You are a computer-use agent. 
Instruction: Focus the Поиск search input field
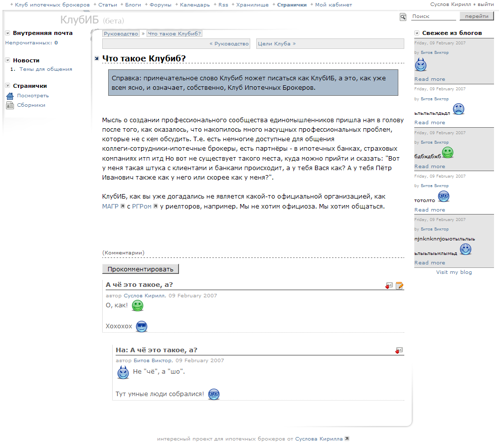(x=433, y=16)
